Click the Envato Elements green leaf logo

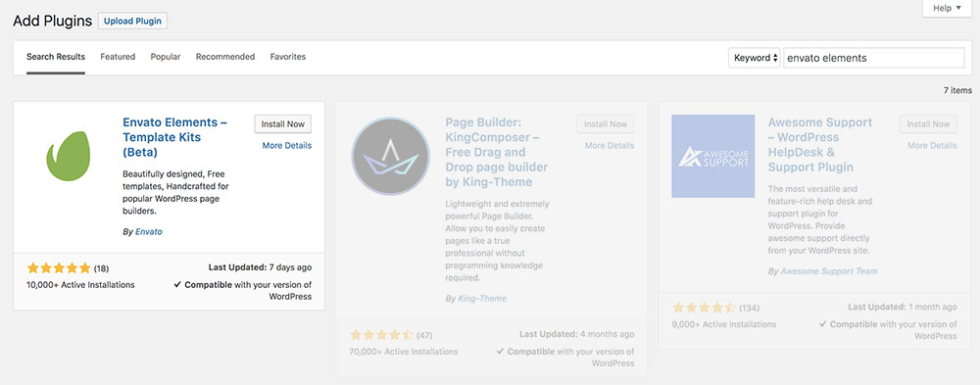[69, 156]
